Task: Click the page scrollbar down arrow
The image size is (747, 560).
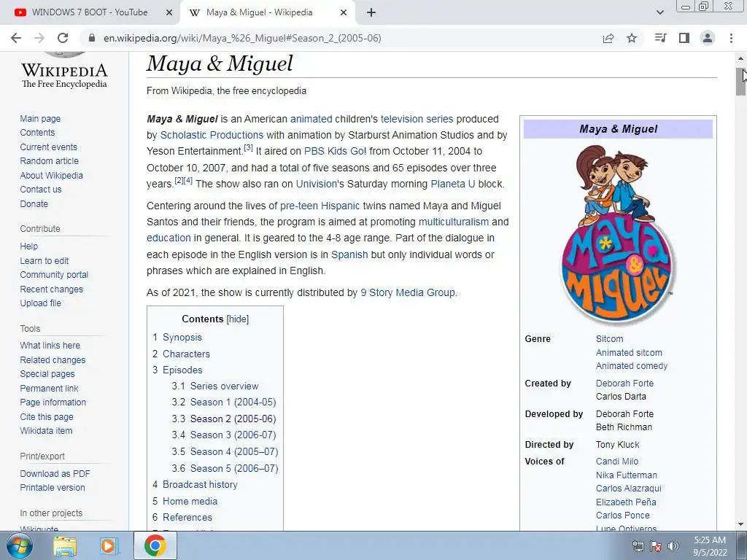Action: (x=740, y=524)
